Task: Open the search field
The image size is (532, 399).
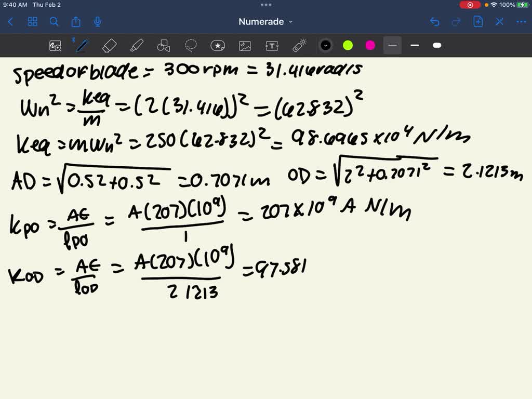Action: (x=54, y=22)
